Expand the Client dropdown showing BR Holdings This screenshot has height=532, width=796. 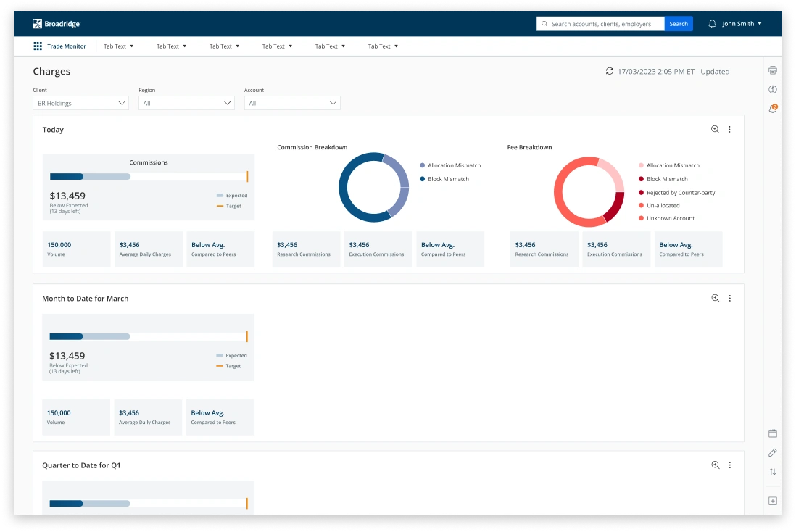click(80, 102)
